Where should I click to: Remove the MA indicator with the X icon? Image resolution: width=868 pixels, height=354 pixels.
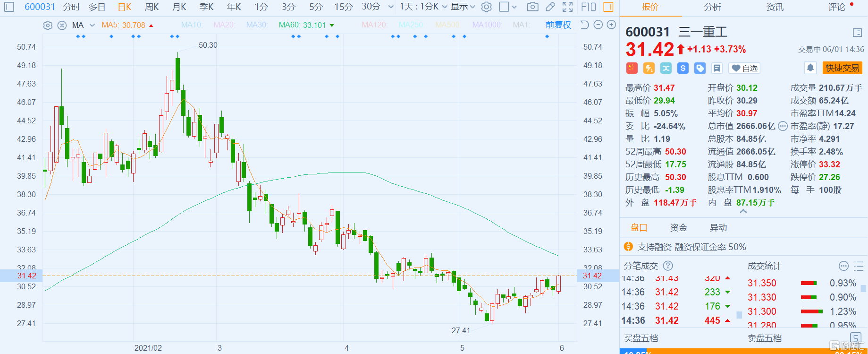62,26
